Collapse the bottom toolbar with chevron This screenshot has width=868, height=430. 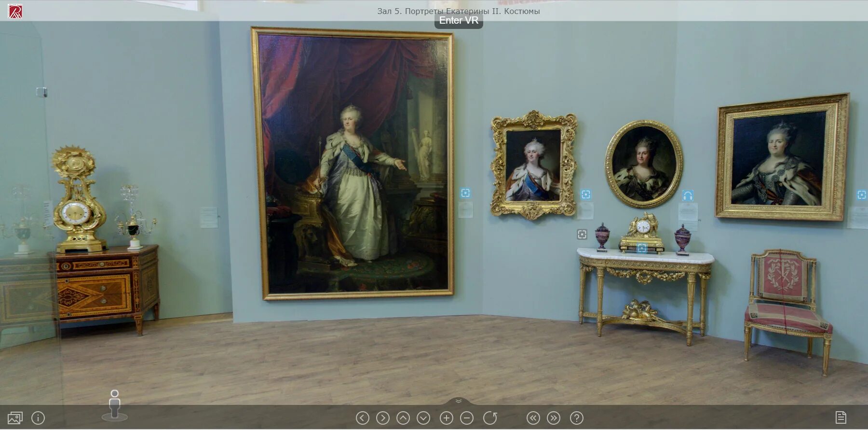[x=459, y=401]
